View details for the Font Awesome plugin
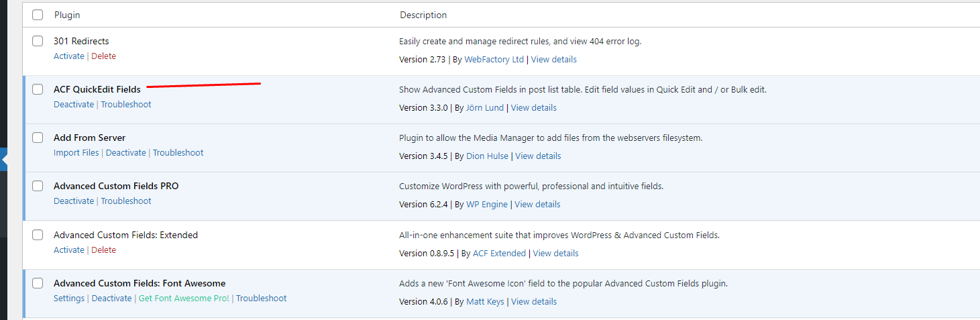 click(x=534, y=302)
